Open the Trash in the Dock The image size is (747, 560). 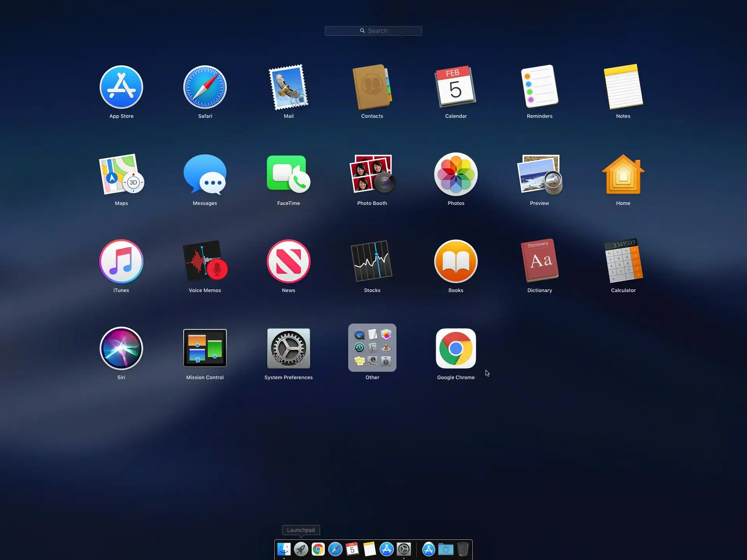pos(463,549)
